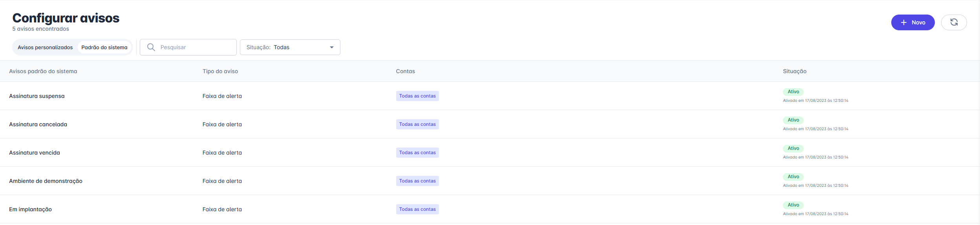Click Ativo badge for Ambiente de demonstração
980x225 pixels.
coord(793,177)
